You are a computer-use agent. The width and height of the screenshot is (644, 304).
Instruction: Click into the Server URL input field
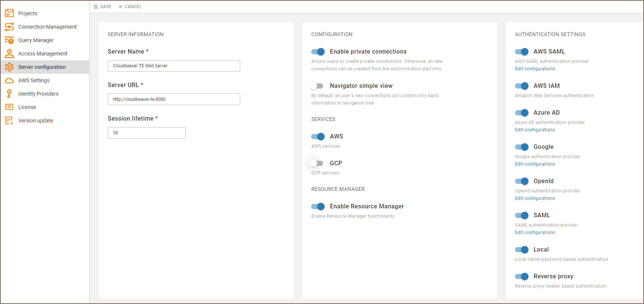pos(174,99)
